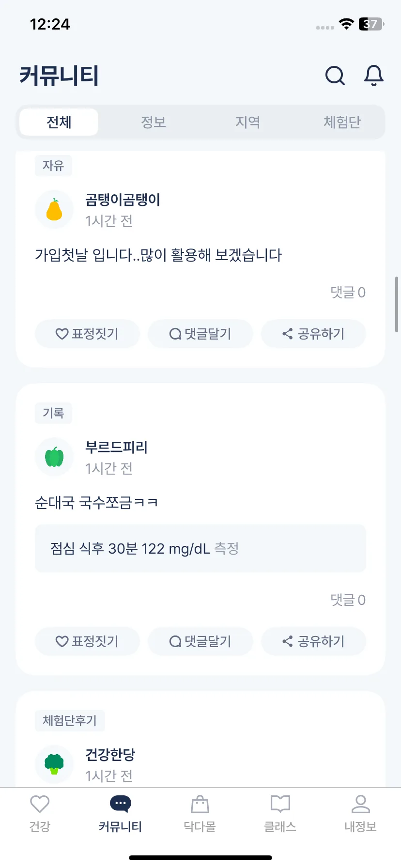Tap the pear avatar of 곰탱이곰탱이
Viewport: 401px width, 868px height.
[x=54, y=210]
